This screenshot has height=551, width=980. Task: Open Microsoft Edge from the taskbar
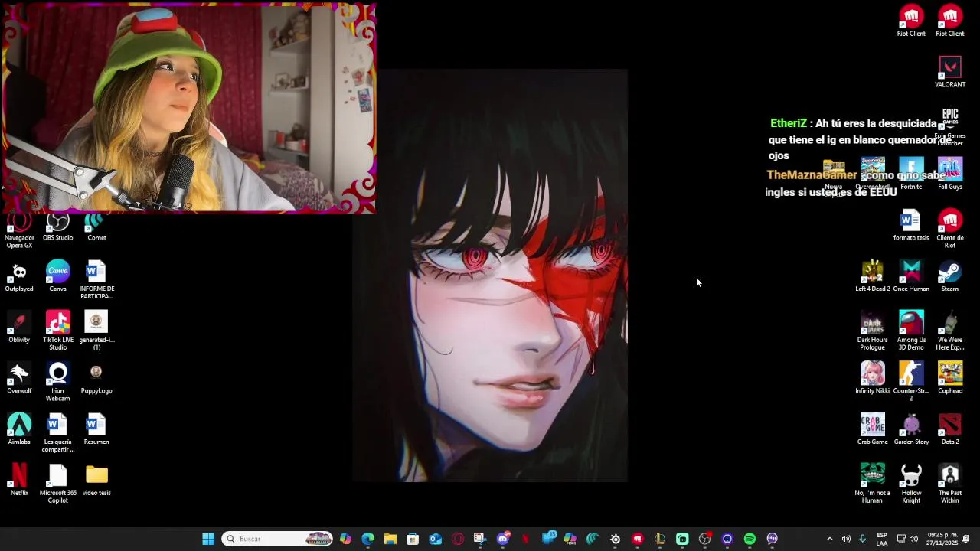tap(368, 539)
